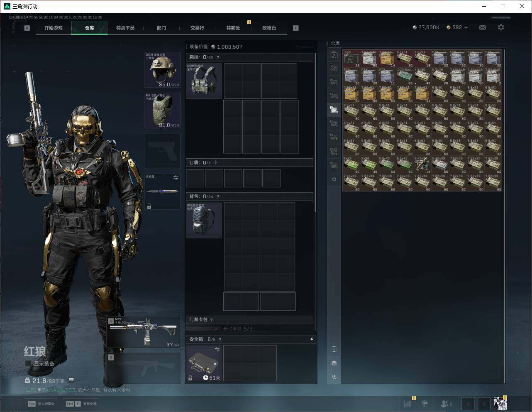Click the sidebar icon above the layers icon

tap(334, 349)
